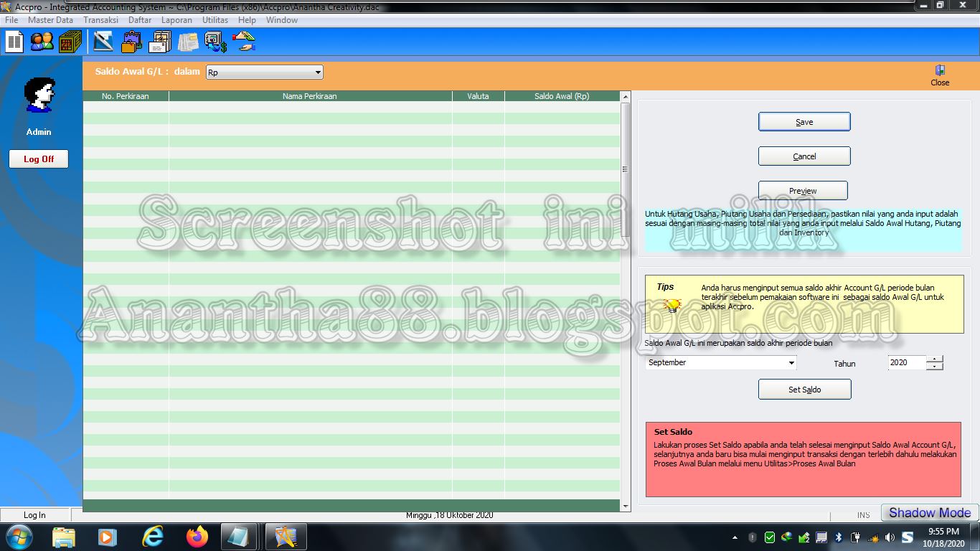Open the Window menu
980x551 pixels.
point(282,20)
